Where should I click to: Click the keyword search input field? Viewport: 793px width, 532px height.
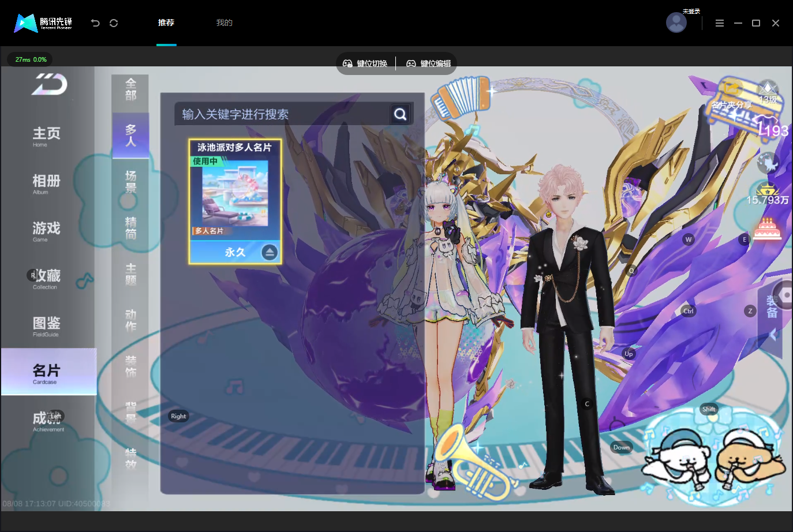pos(283,114)
